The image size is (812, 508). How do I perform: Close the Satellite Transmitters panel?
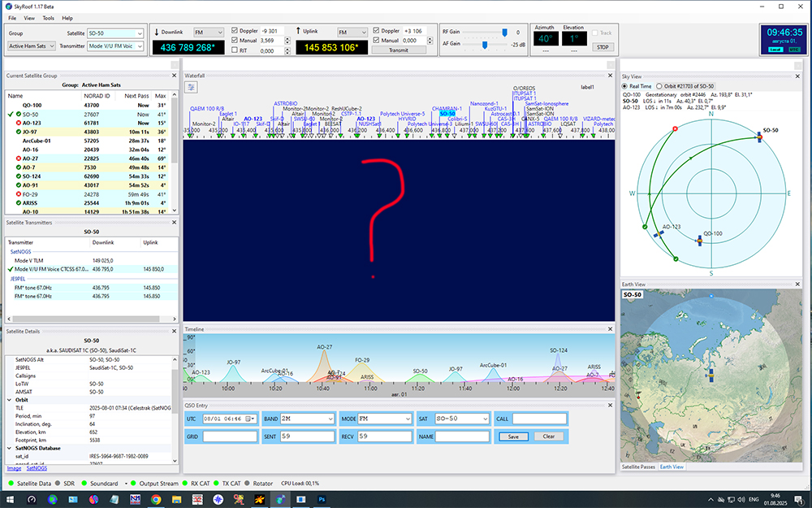[174, 223]
